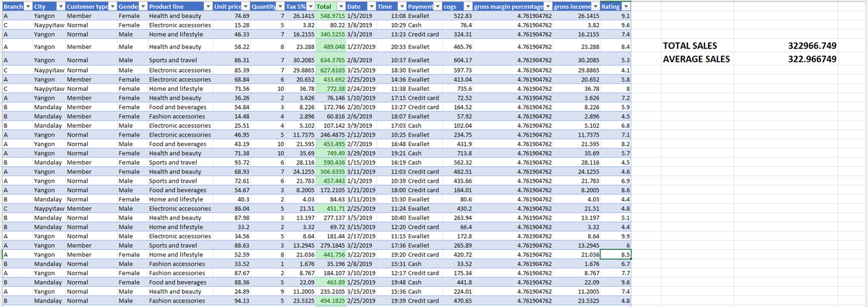Select Credit card payment in 13:23 row
The width and height of the screenshot is (868, 307).
click(424, 33)
